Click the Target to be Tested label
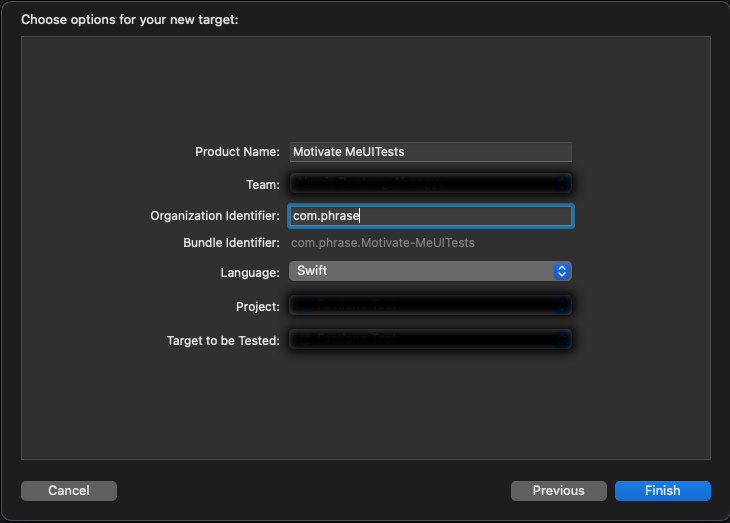 coord(223,341)
